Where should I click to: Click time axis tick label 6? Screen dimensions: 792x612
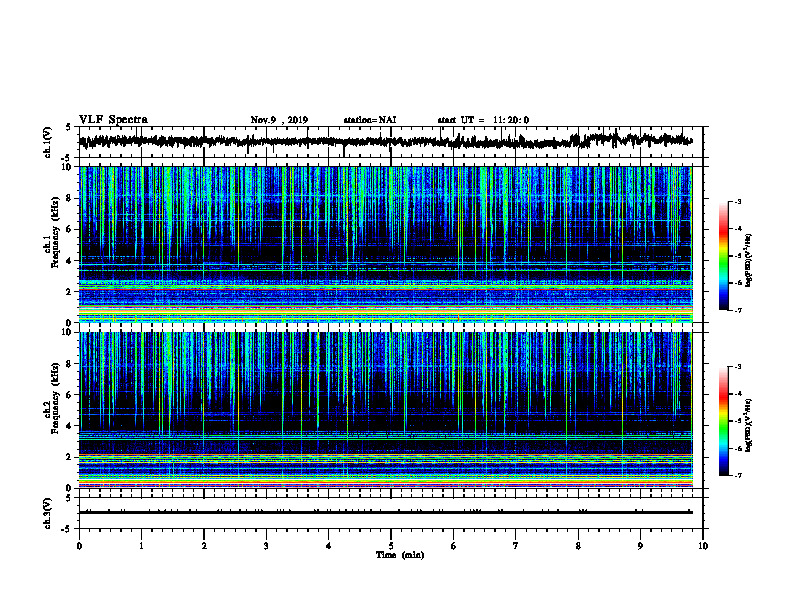[x=453, y=546]
